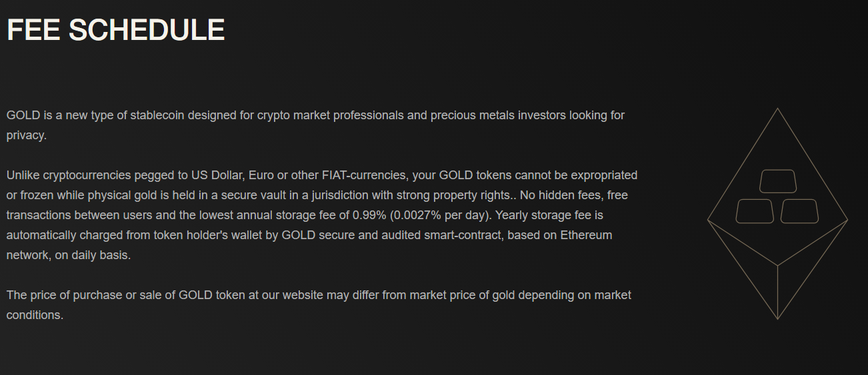Click the word "Ethereum" in the paragraph

click(x=586, y=235)
